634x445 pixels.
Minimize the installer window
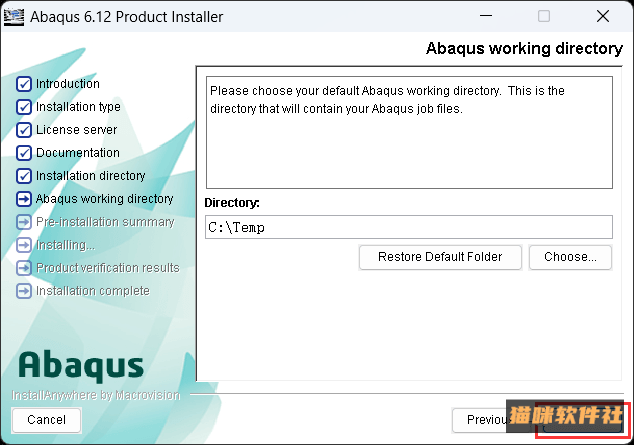[x=486, y=16]
